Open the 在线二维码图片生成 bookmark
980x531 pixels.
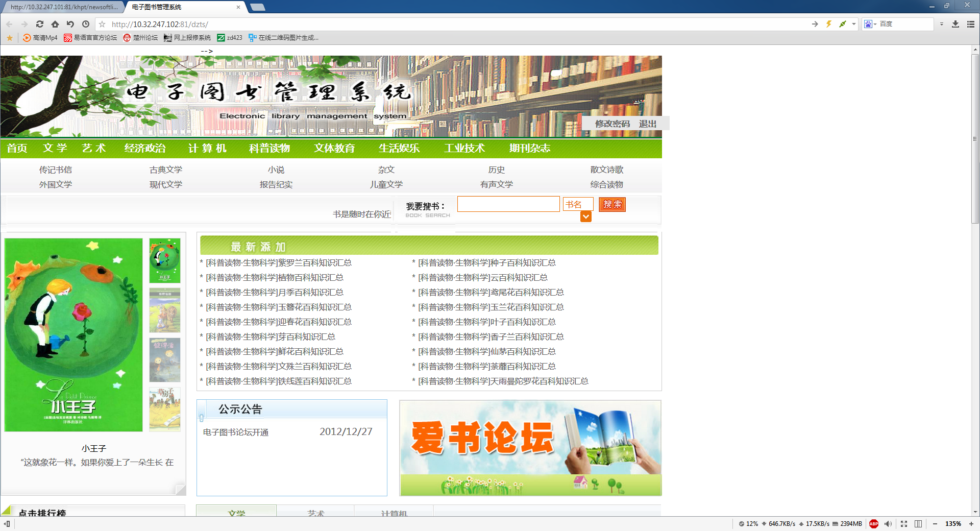[x=284, y=38]
